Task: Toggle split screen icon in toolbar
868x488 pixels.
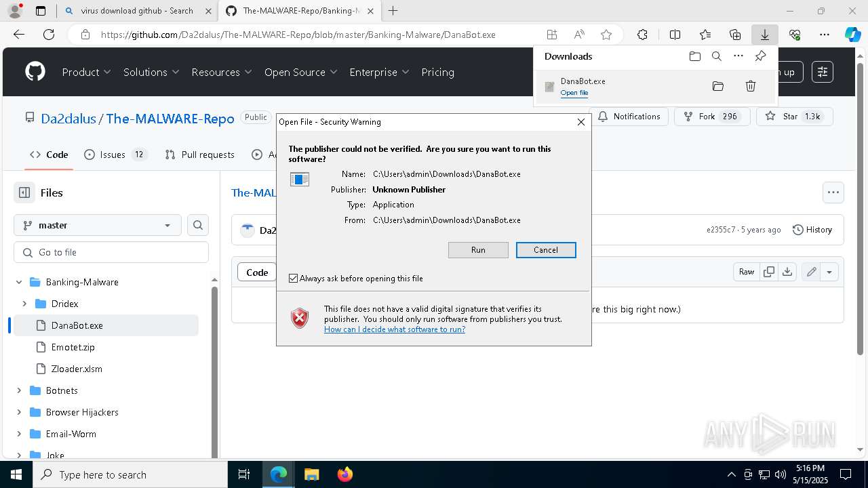Action: 675,35
